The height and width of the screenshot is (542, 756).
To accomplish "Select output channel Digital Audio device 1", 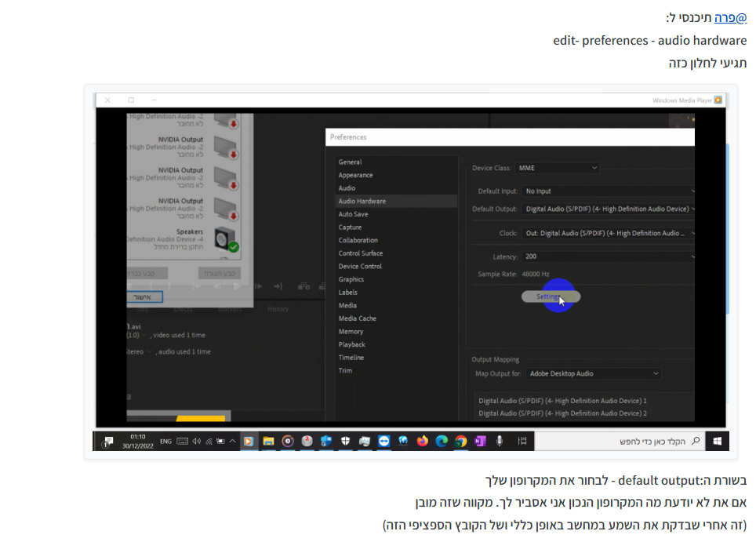I will coord(562,401).
